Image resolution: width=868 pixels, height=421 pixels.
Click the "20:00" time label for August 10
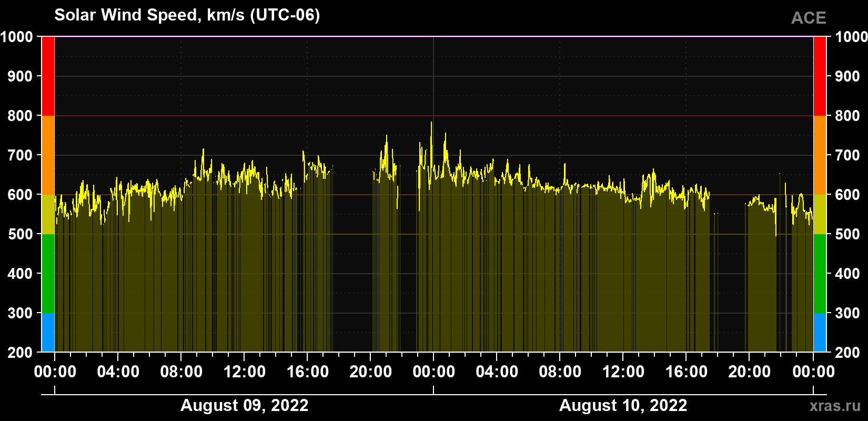click(750, 372)
